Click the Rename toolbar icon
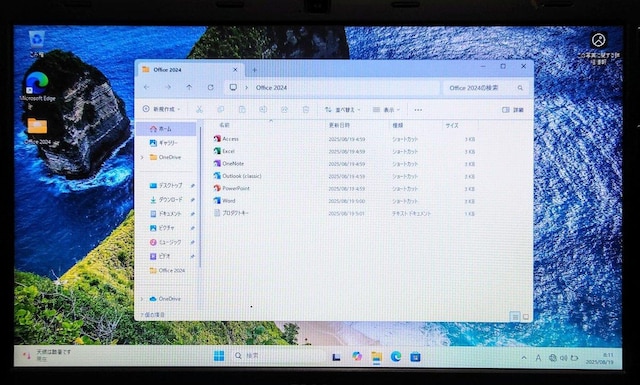Screen dimensions: 640x385 coord(263,109)
